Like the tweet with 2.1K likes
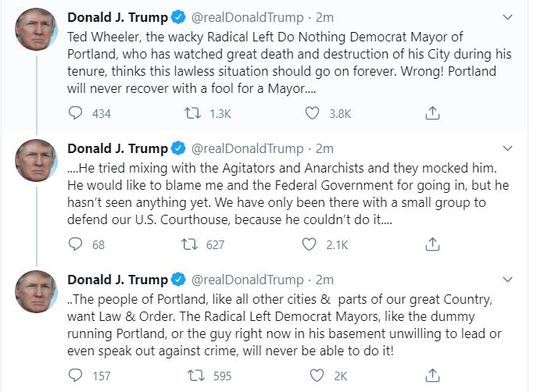The image size is (537, 392). click(313, 244)
